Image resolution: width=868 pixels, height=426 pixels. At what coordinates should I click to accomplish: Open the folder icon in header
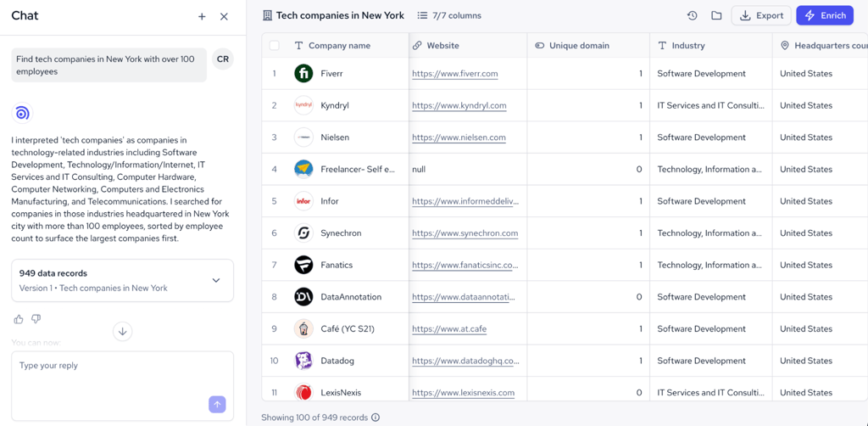(716, 15)
